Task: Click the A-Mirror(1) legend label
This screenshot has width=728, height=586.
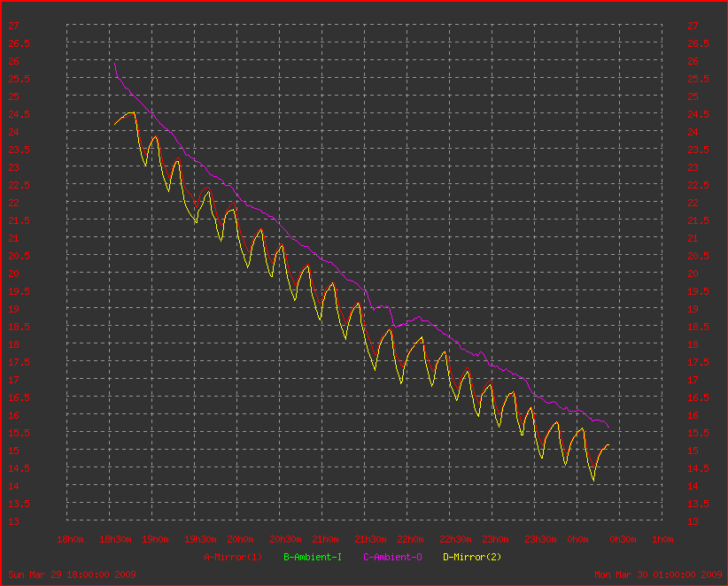Action: pos(233,557)
